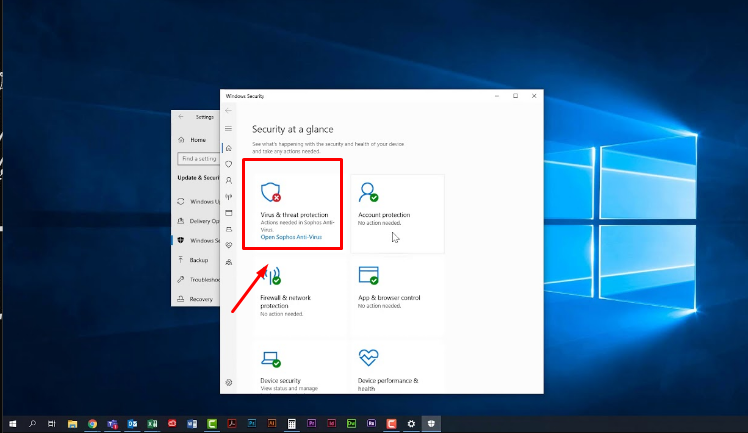Open the Device performance & health tile
The image size is (748, 433).
click(x=397, y=367)
